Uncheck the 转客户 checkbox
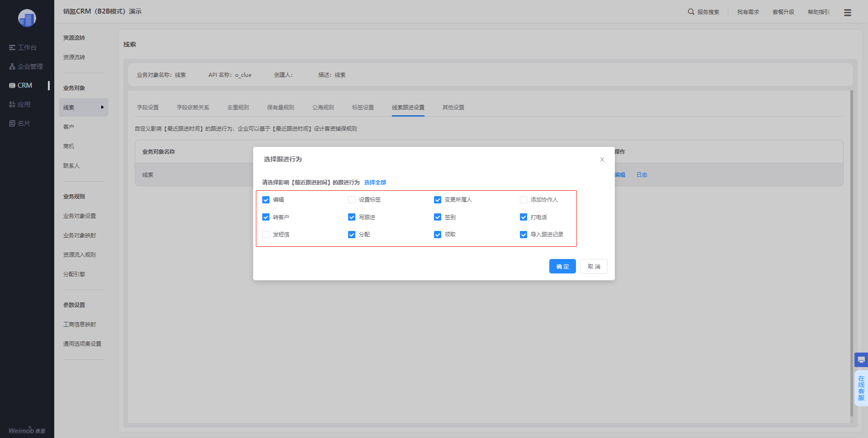This screenshot has width=868, height=438. click(x=266, y=217)
